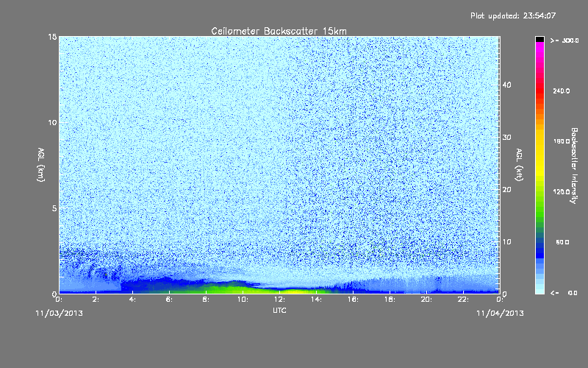Click the '40' kft tick on right axis
The width and height of the screenshot is (588, 368).
[506, 85]
